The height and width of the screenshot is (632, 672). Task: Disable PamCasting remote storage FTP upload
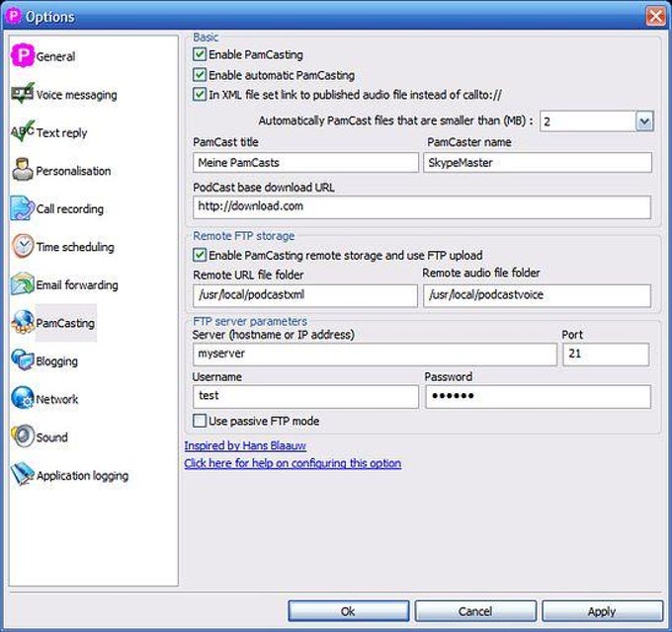200,255
